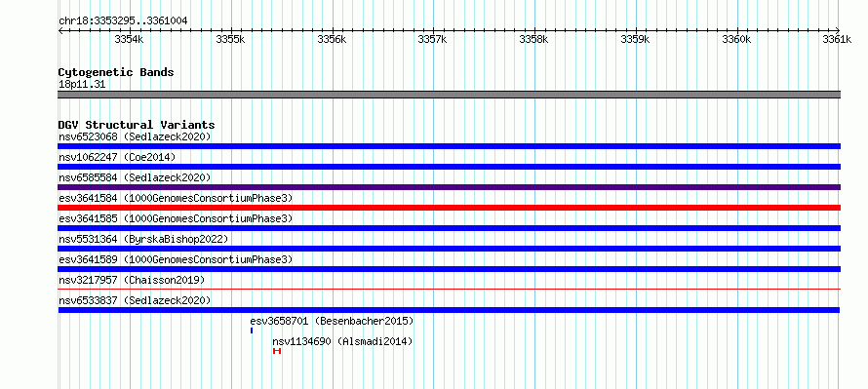
Task: Click esv3641589 (1000GenomesConsortiumPhase3) label
Action: 176,259
